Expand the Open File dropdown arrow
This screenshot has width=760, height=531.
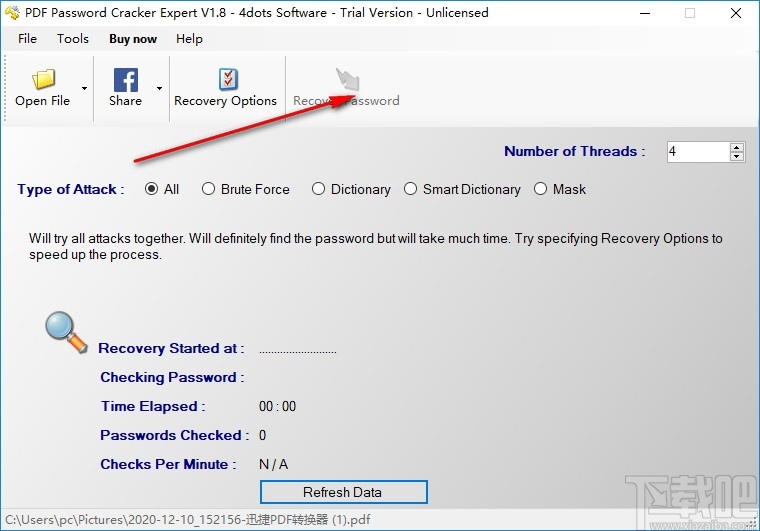[x=84, y=88]
